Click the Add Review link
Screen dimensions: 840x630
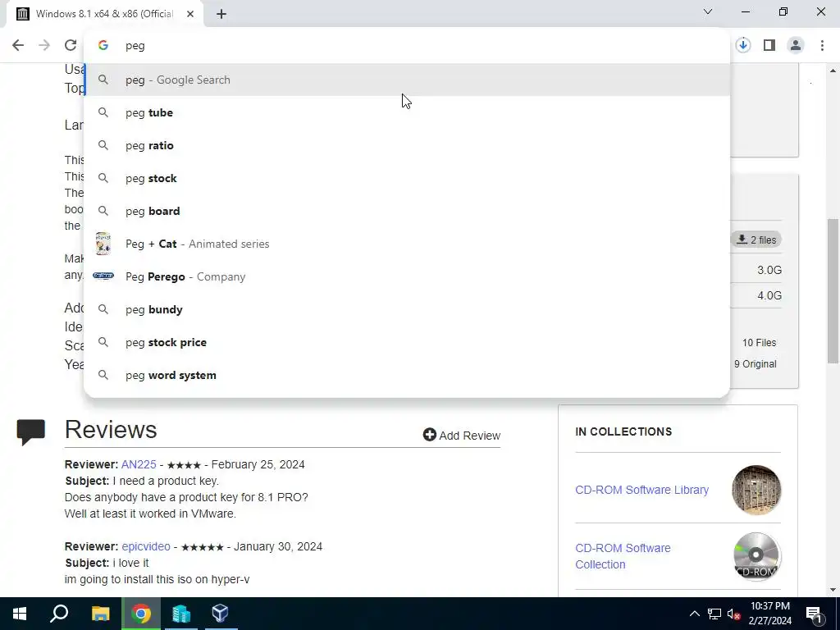462,435
